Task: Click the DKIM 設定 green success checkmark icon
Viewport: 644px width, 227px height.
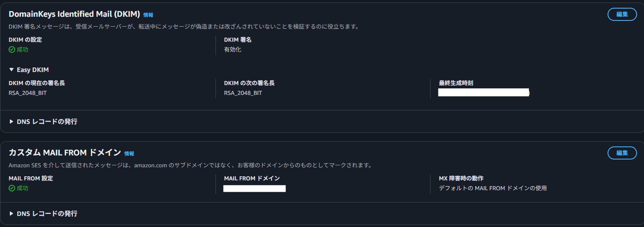Action: coord(12,49)
